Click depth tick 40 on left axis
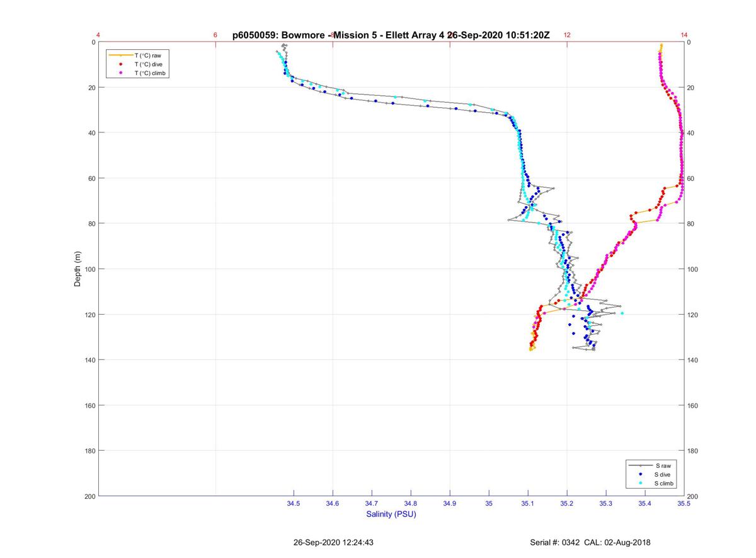This screenshot has width=756, height=558. click(91, 133)
